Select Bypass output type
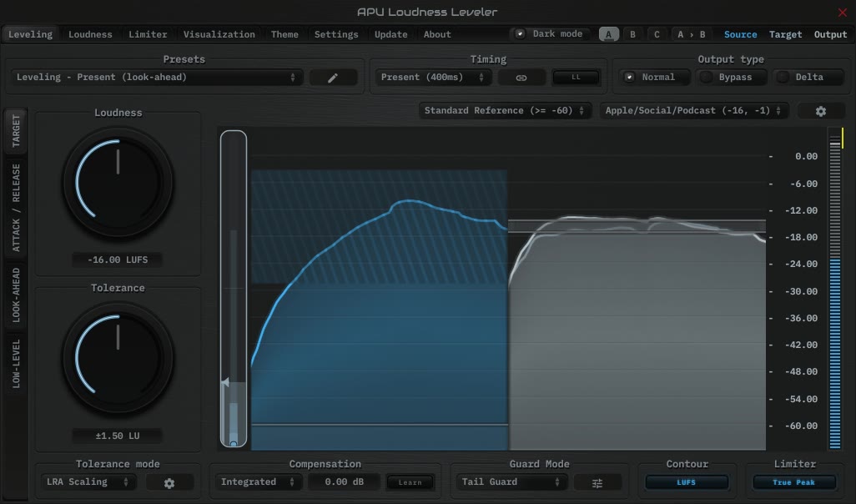856x504 pixels. click(732, 77)
